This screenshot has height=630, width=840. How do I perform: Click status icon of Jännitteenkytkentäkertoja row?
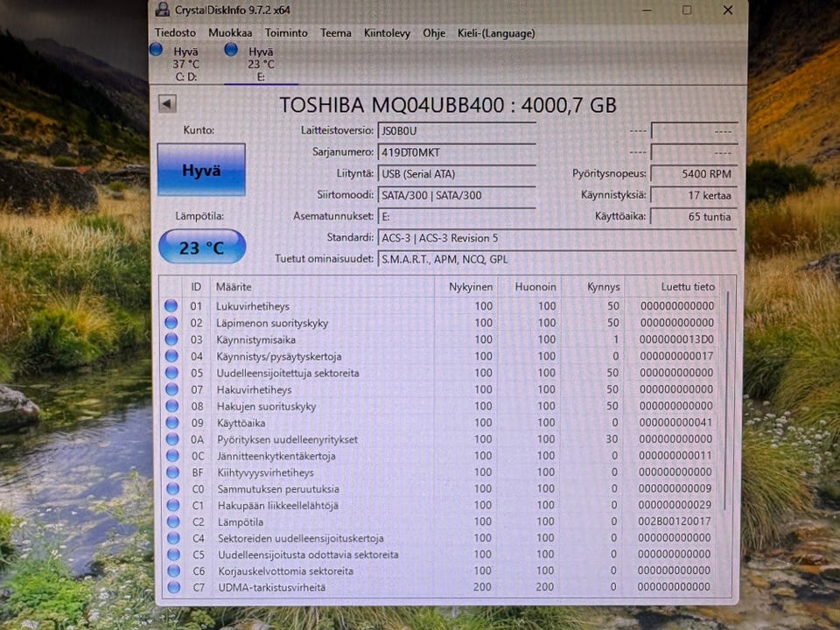[172, 455]
